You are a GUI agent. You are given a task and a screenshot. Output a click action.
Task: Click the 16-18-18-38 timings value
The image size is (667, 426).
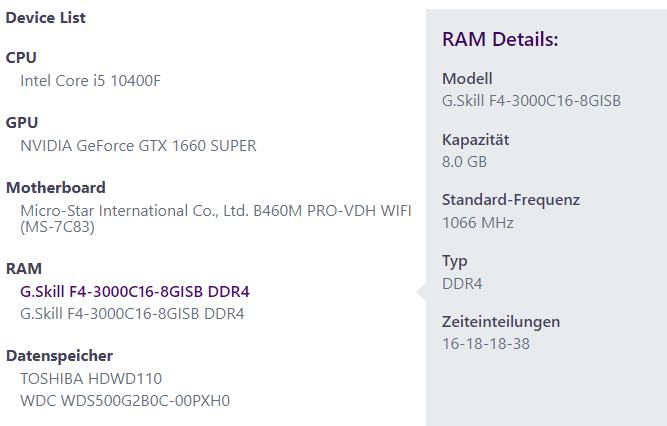486,344
